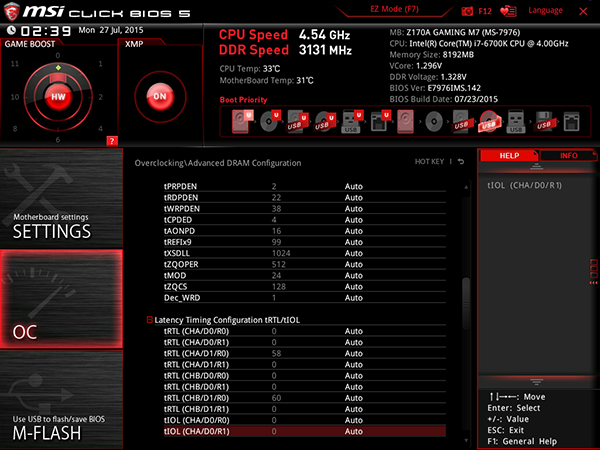Close the BIOS with the X icon
Viewport: 600px width, 450px height.
583,11
